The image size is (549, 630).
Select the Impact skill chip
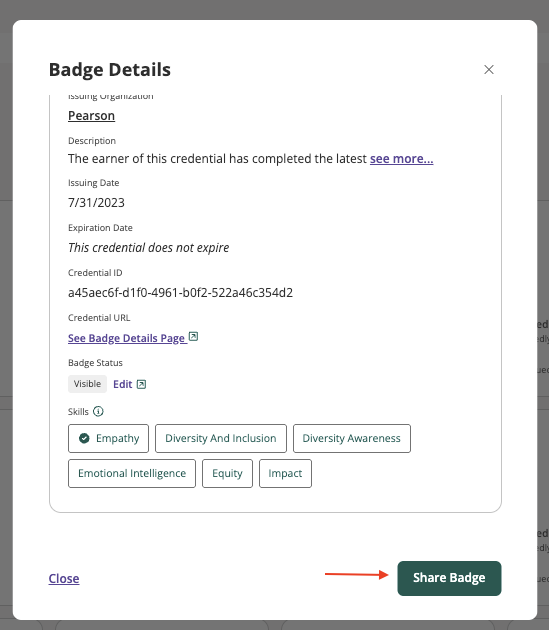click(285, 473)
